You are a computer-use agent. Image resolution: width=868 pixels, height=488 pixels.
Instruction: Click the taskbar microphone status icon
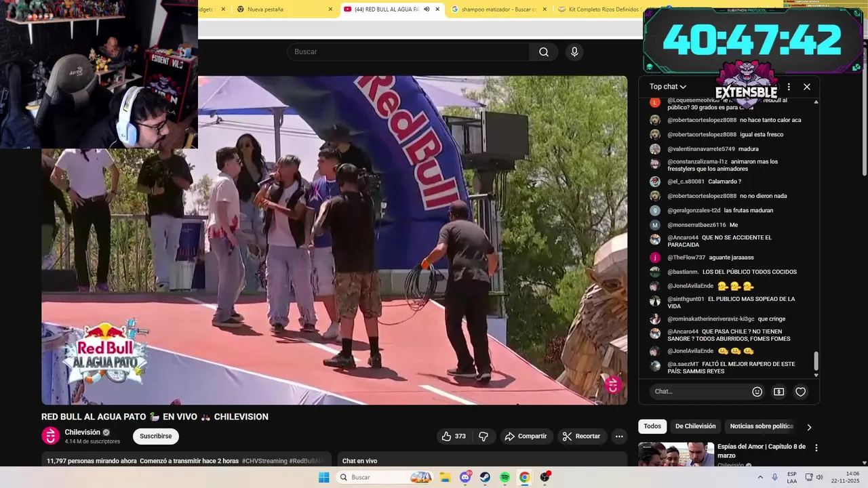click(x=774, y=477)
